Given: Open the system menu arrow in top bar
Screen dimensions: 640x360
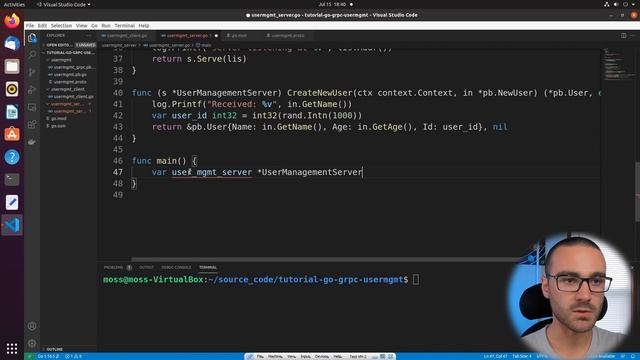Looking at the screenshot, I should (634, 4).
